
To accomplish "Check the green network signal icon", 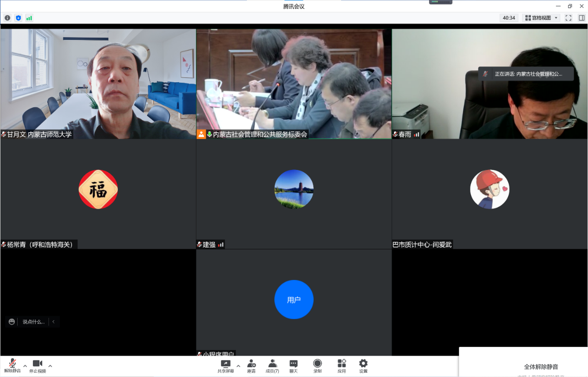I will (x=29, y=18).
